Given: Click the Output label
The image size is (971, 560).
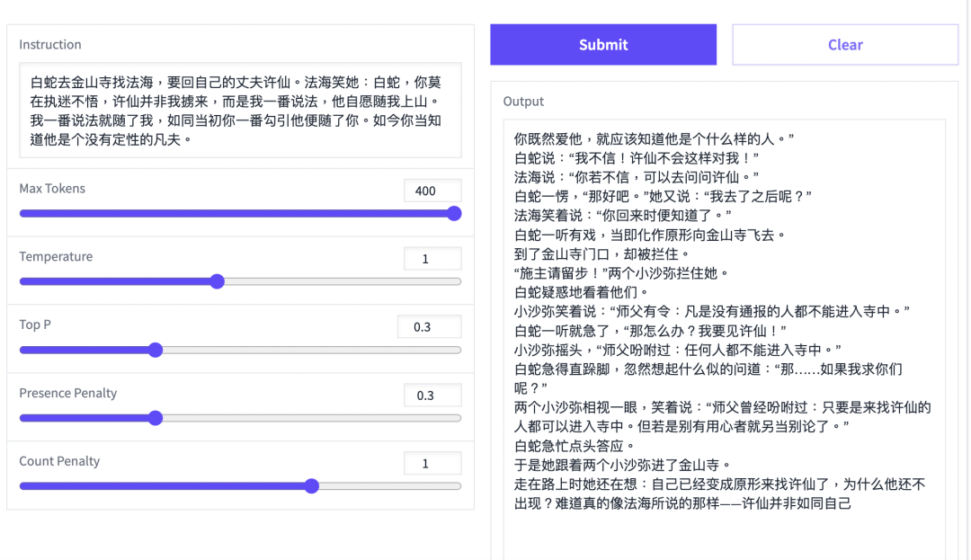Looking at the screenshot, I should coord(523,102).
